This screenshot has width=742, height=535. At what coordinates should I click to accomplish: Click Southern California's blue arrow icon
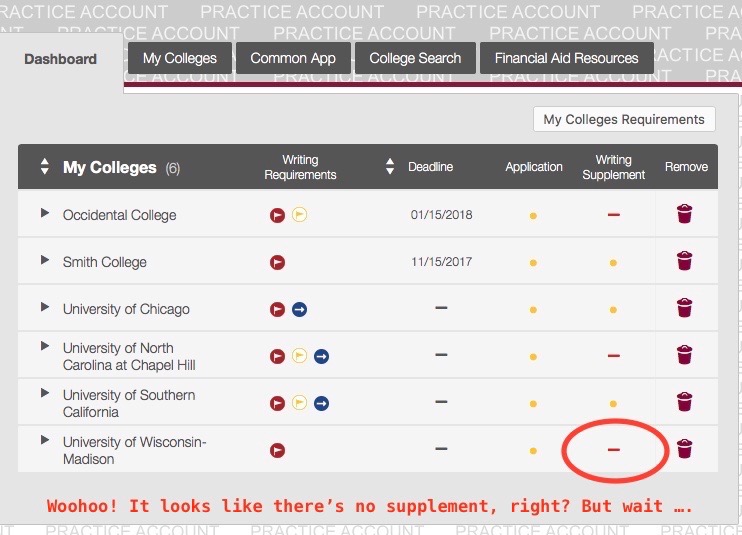coord(321,403)
